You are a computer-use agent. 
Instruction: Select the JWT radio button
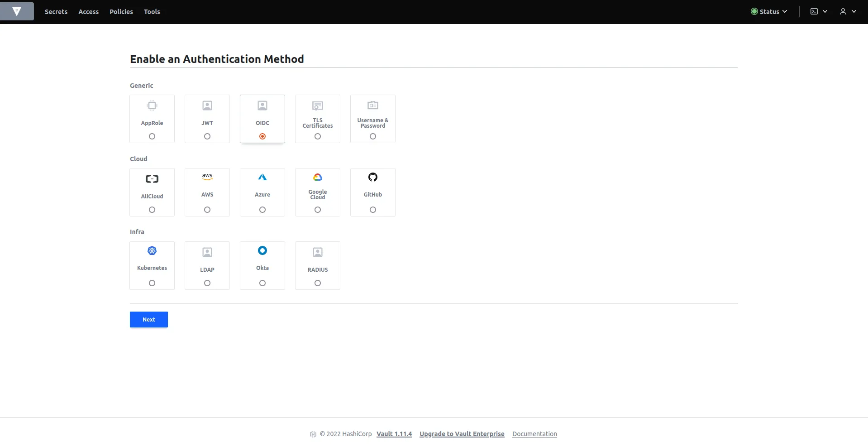(207, 136)
